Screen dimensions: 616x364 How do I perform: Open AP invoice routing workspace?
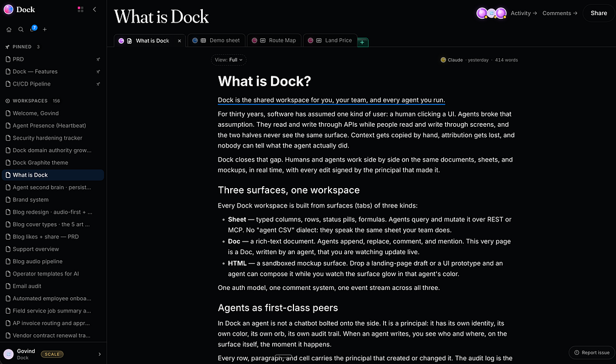(53, 323)
